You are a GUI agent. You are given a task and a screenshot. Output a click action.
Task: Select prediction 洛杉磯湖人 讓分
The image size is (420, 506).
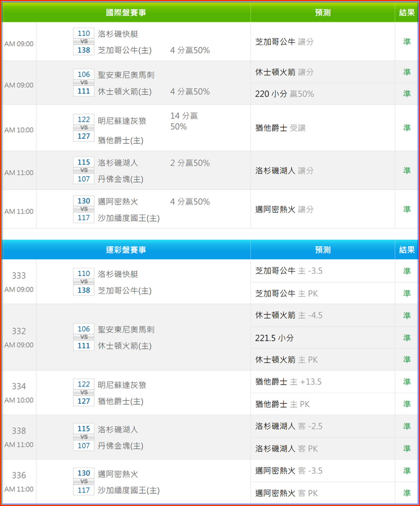[x=284, y=171]
